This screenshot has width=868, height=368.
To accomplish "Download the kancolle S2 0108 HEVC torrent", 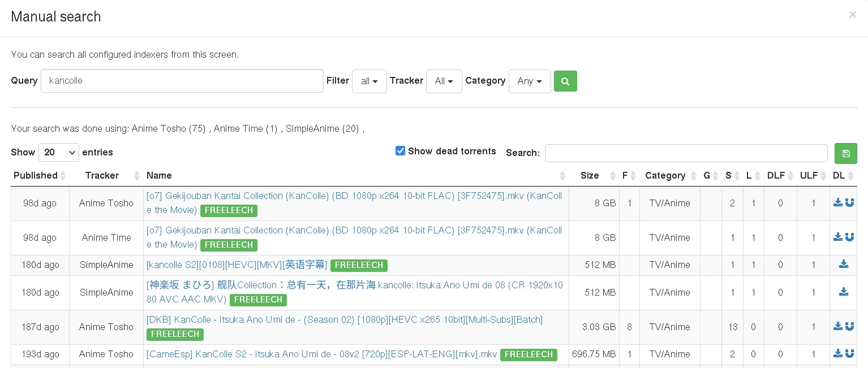I will pos(843,265).
